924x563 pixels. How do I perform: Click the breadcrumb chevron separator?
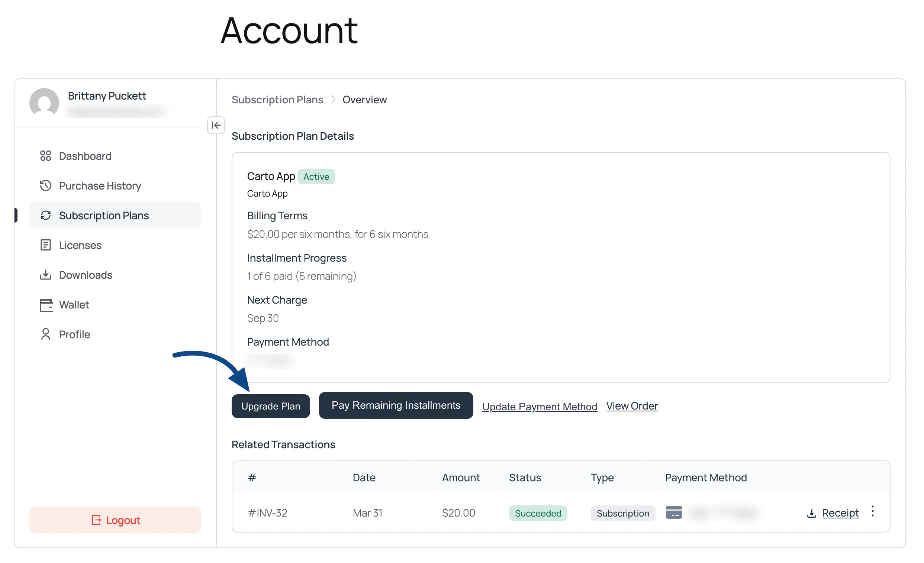pos(333,100)
